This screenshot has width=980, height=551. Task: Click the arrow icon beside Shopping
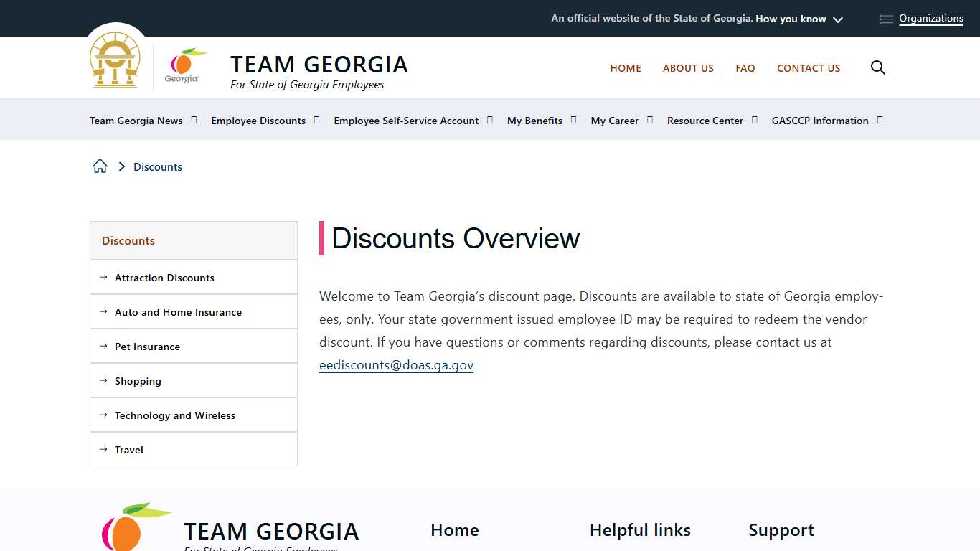pyautogui.click(x=101, y=380)
